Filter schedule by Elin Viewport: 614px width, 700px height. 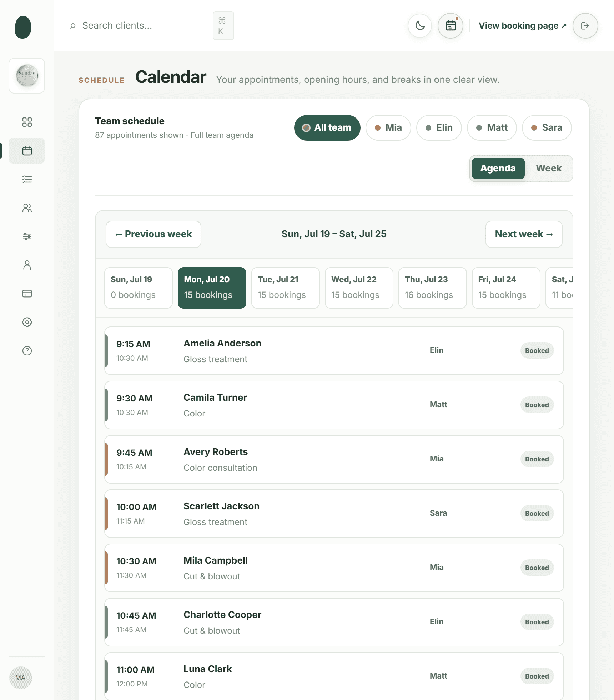point(439,128)
